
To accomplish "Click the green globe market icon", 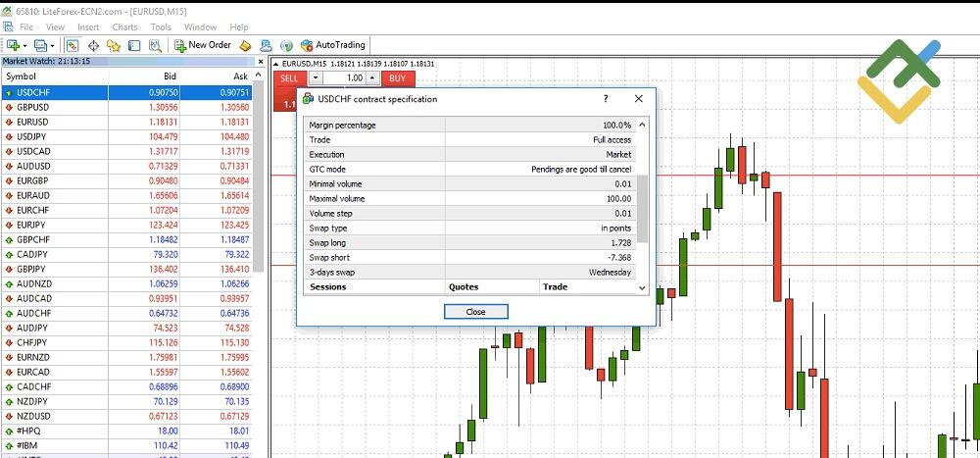I will point(286,45).
